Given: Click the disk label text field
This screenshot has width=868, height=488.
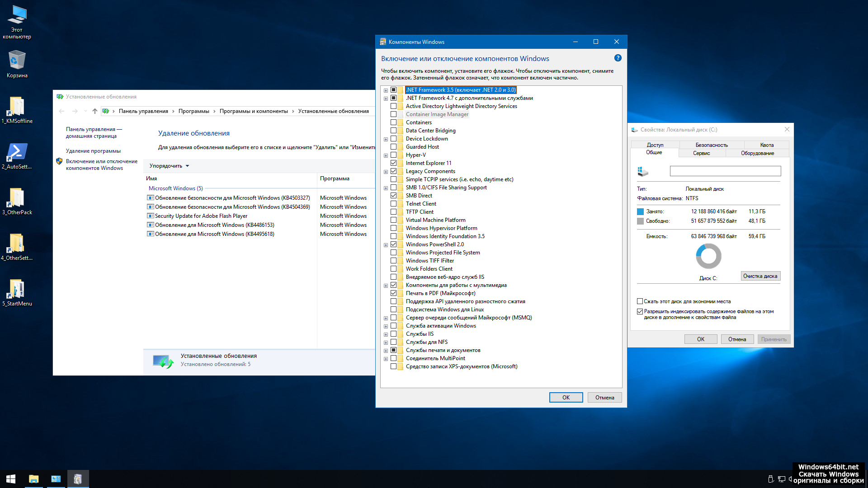Looking at the screenshot, I should coord(725,171).
